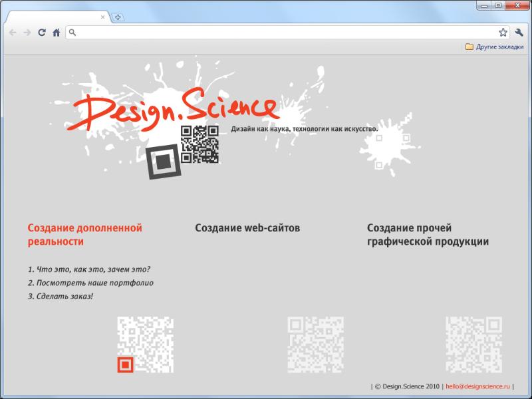Screen dimensions: 532x399
Task: Click the hello@designscience.ru email link
Action: 477,386
